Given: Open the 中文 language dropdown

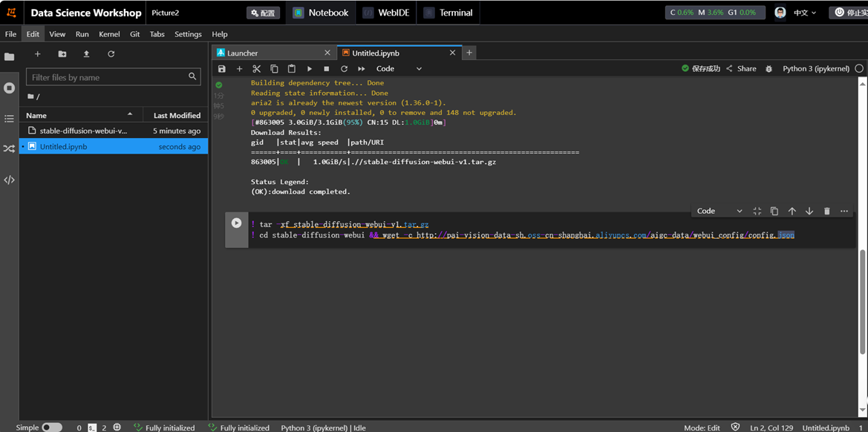Looking at the screenshot, I should (805, 13).
